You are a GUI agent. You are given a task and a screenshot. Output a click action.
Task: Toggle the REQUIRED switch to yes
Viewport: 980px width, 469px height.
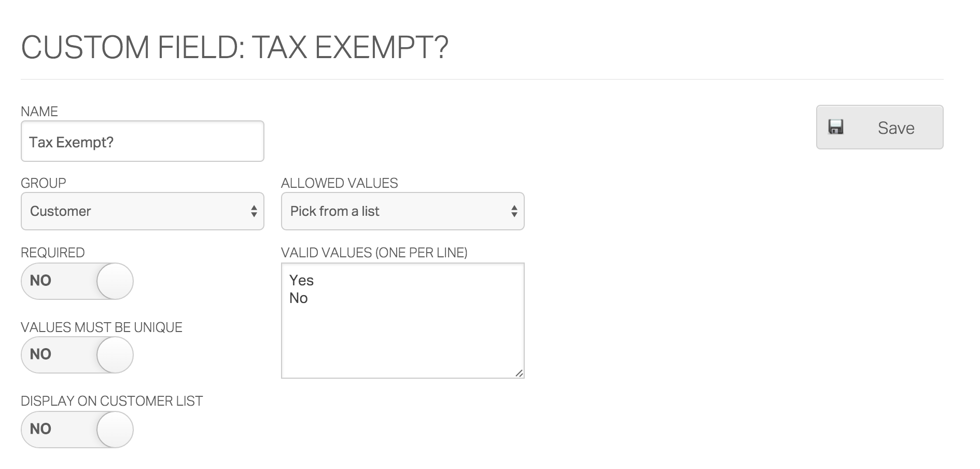pyautogui.click(x=76, y=281)
